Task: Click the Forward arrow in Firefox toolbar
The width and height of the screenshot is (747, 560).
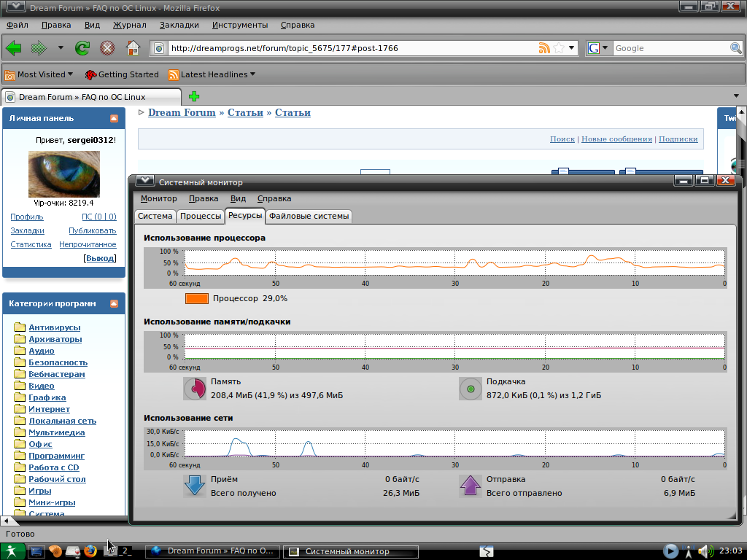Action: (39, 48)
